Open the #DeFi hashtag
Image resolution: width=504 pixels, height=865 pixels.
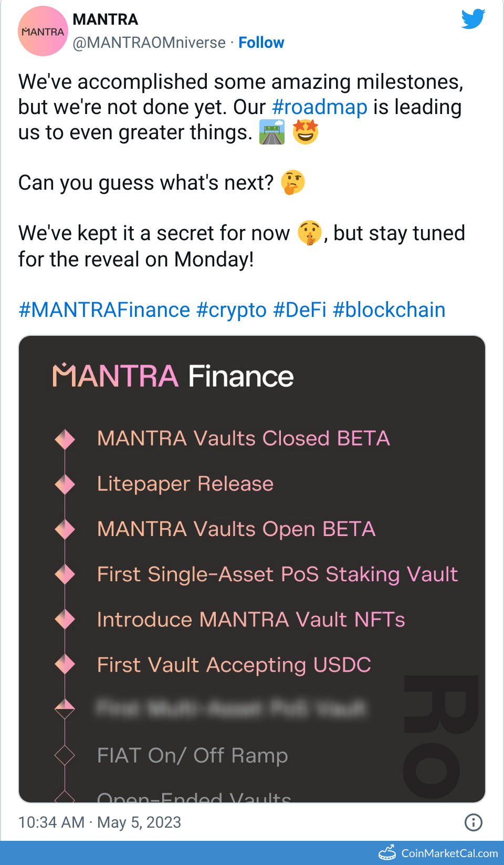[300, 310]
